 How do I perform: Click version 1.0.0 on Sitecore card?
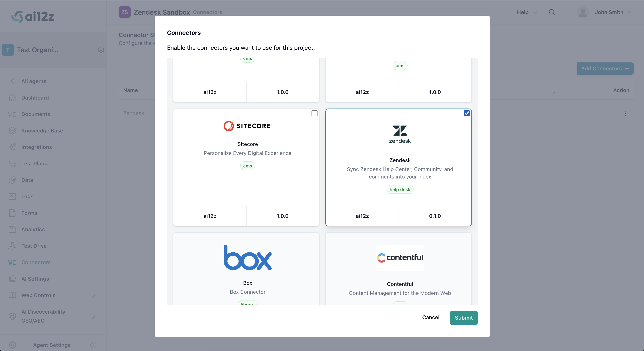pos(282,216)
